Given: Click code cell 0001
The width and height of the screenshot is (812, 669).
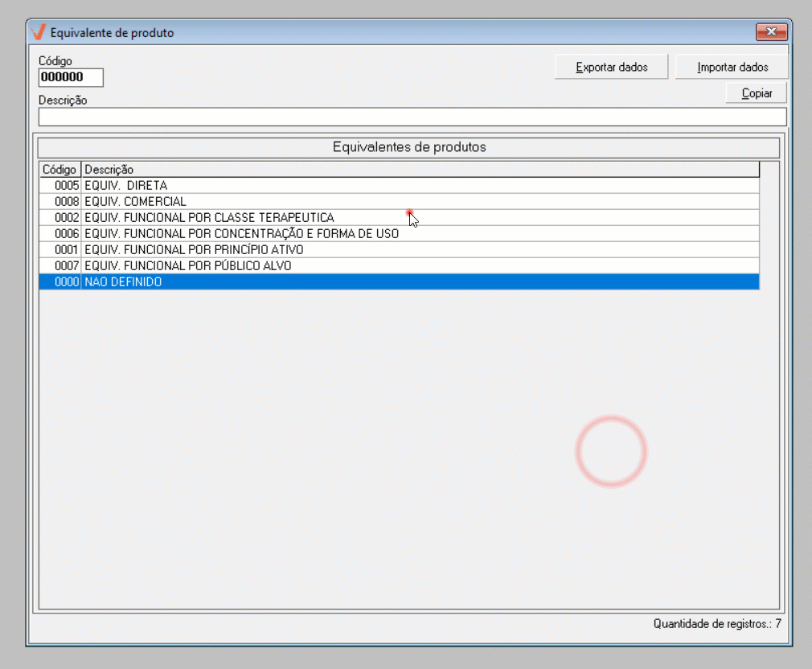Looking at the screenshot, I should (60, 249).
